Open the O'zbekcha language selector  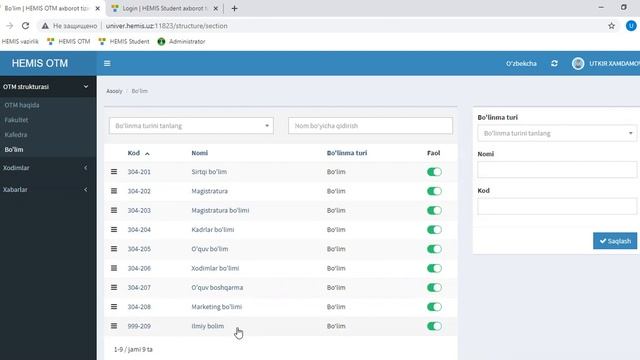pyautogui.click(x=521, y=63)
